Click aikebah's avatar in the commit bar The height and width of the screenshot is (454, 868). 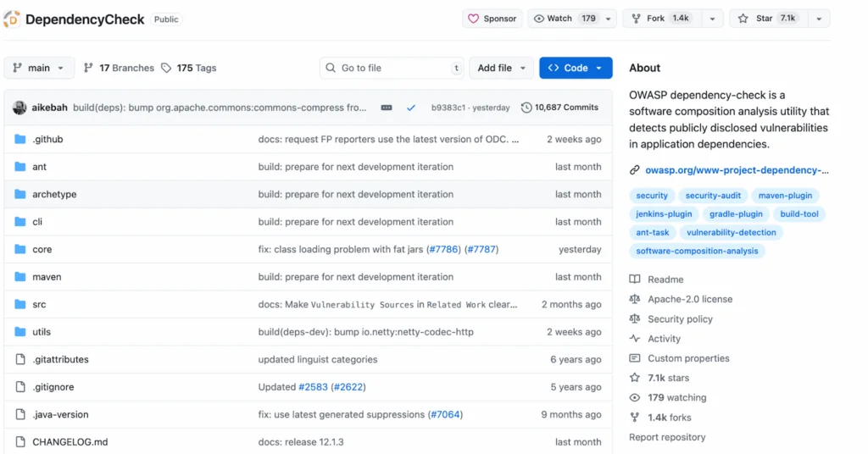coord(19,108)
